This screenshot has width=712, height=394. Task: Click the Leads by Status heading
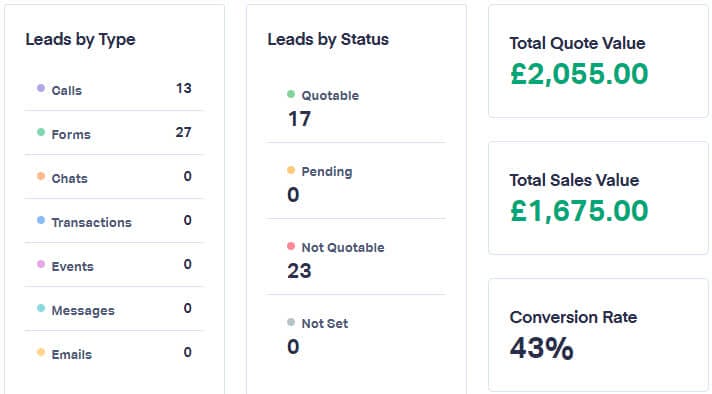[328, 39]
